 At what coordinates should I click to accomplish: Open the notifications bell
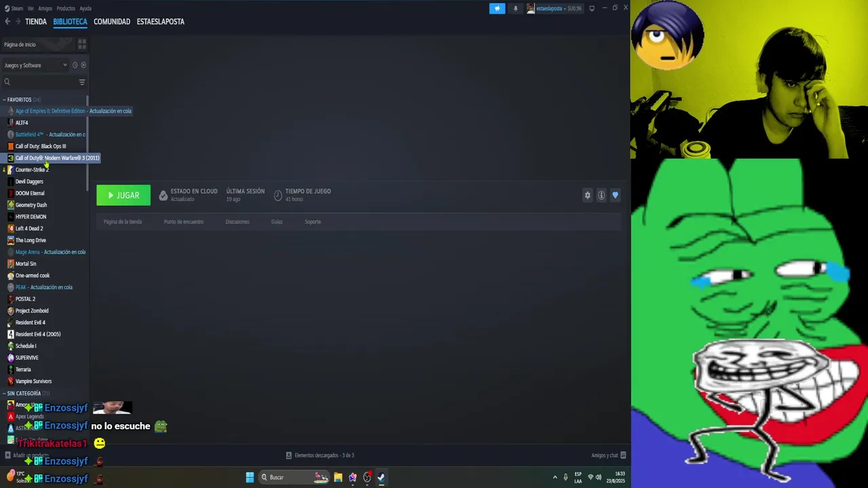[x=515, y=8]
